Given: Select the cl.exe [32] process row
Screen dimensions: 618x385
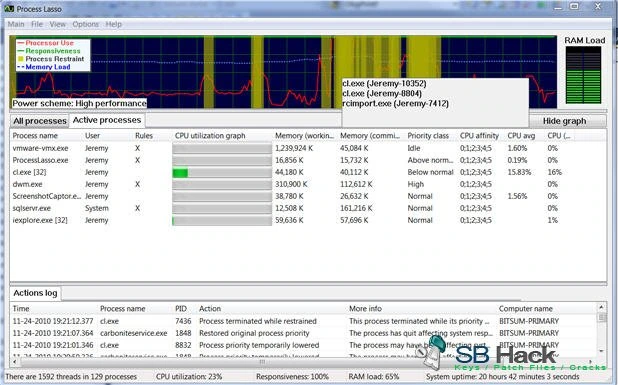Looking at the screenshot, I should click(x=308, y=172).
